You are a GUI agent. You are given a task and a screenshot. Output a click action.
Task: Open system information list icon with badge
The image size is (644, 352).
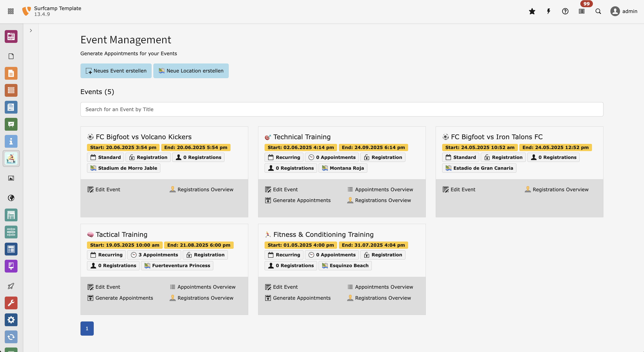pyautogui.click(x=582, y=11)
